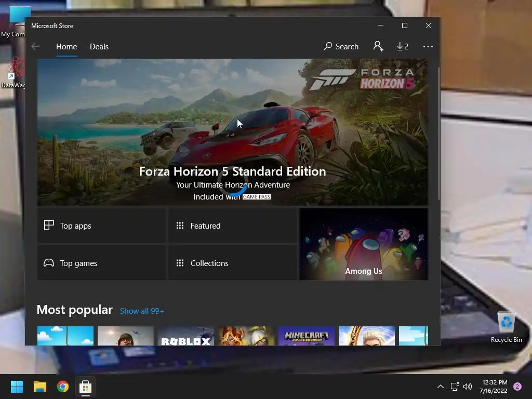Close the Microsoft Store window
532x399 pixels.
(429, 25)
